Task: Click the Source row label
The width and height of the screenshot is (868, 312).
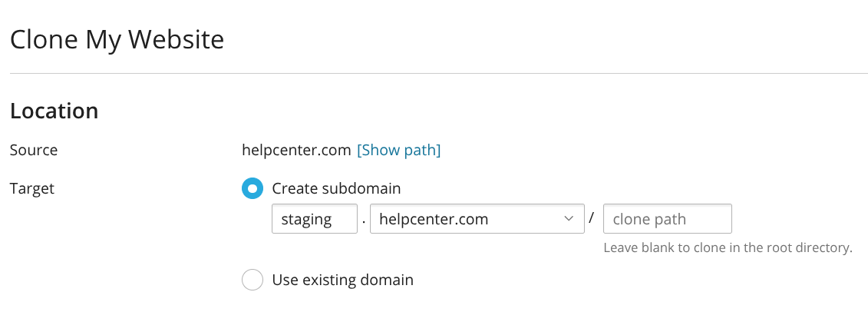Action: [x=34, y=150]
